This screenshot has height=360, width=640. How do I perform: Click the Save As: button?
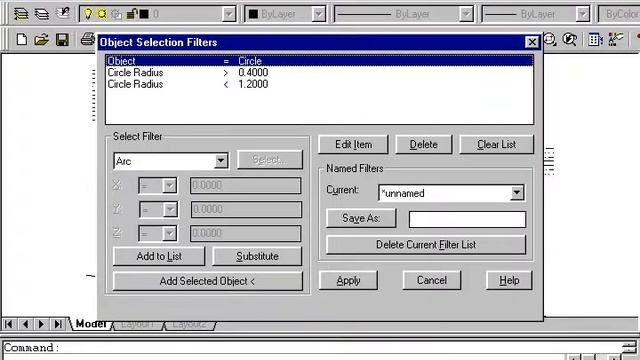[x=361, y=218]
